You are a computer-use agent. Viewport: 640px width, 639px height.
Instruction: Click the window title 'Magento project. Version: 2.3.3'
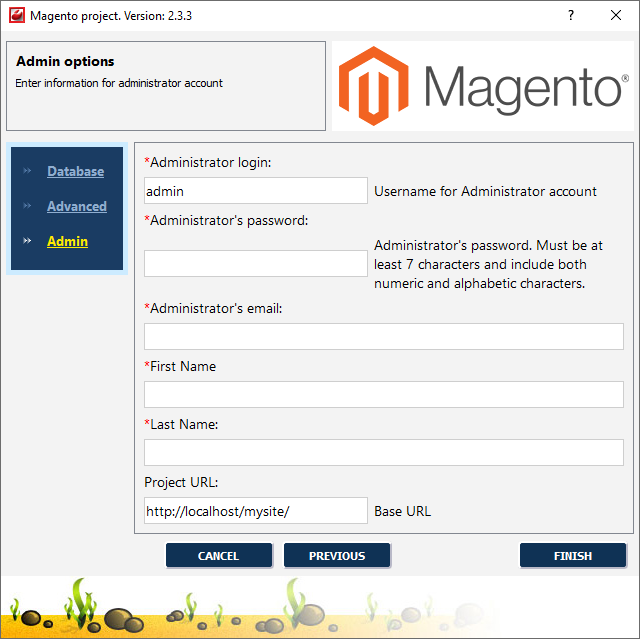tap(111, 16)
